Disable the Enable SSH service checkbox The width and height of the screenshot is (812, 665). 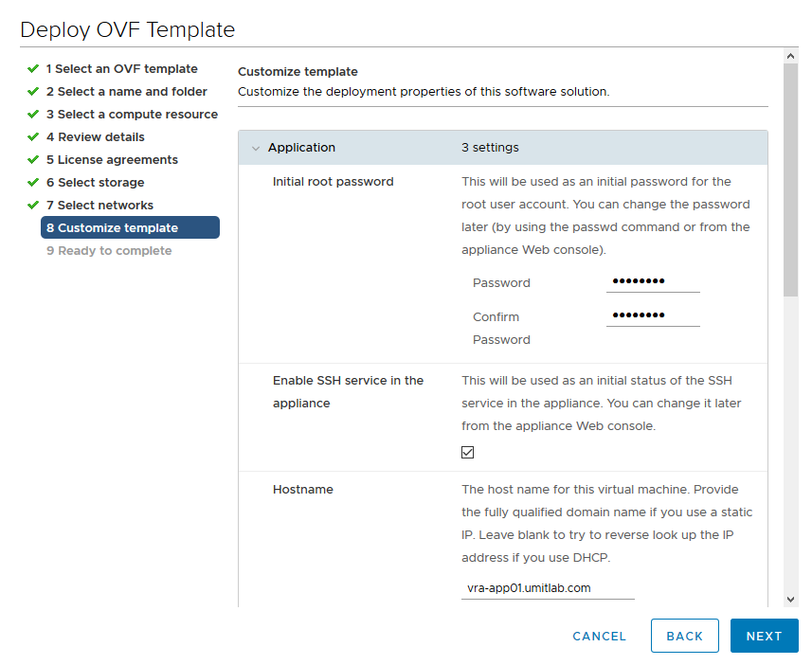click(467, 453)
